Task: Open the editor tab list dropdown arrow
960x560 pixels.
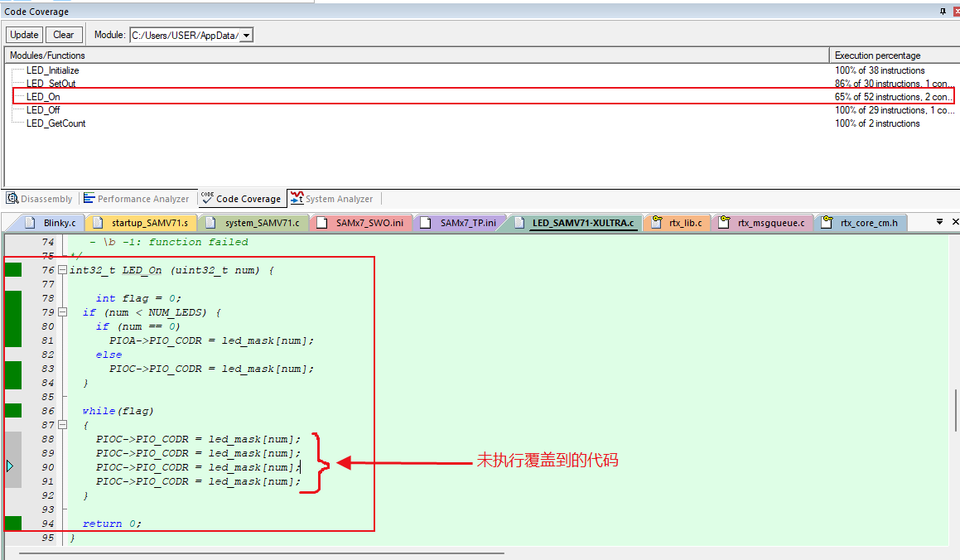Action: [x=940, y=222]
